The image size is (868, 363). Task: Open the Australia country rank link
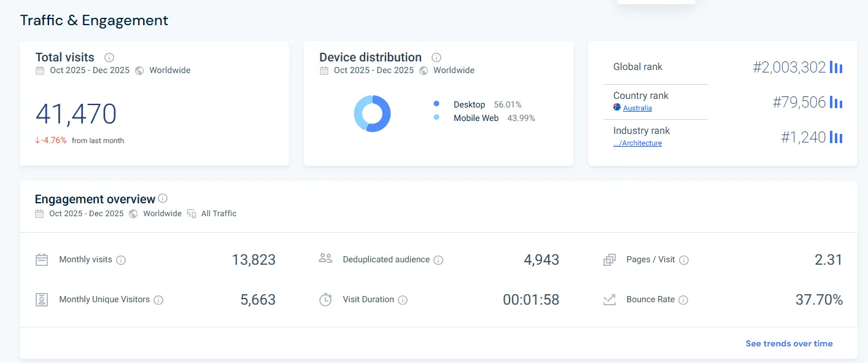[x=637, y=107]
